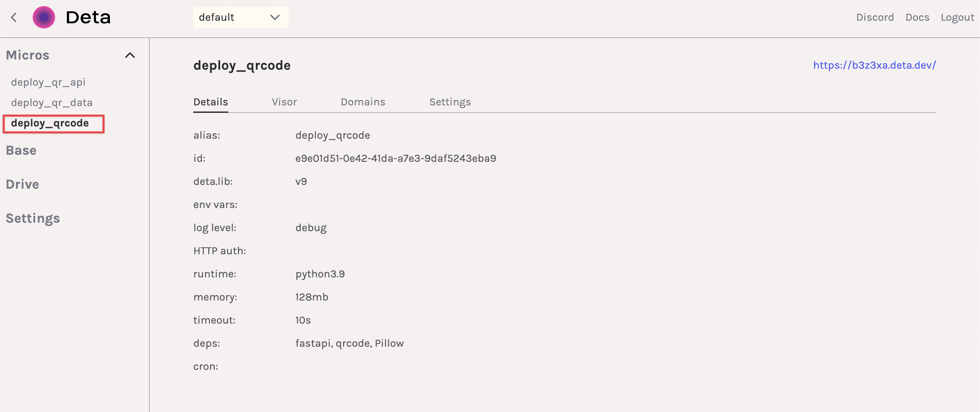Click the Deta brand name text
The width and height of the screenshot is (980, 412).
click(88, 17)
